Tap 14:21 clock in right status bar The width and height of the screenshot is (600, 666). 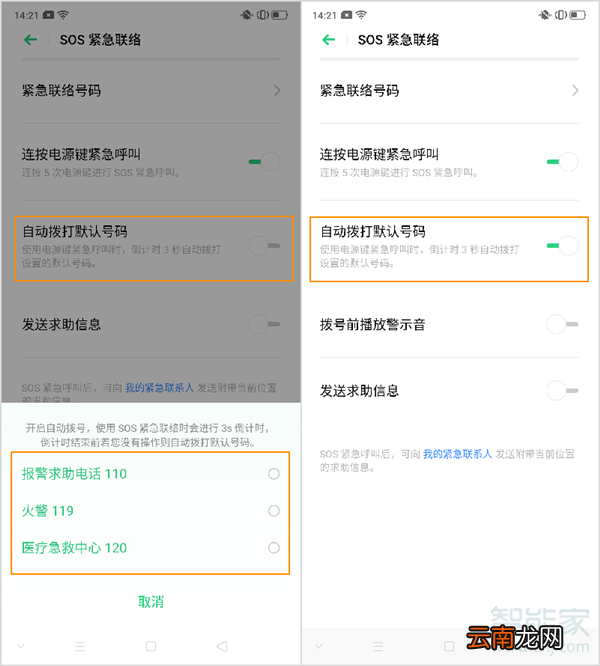tap(324, 16)
